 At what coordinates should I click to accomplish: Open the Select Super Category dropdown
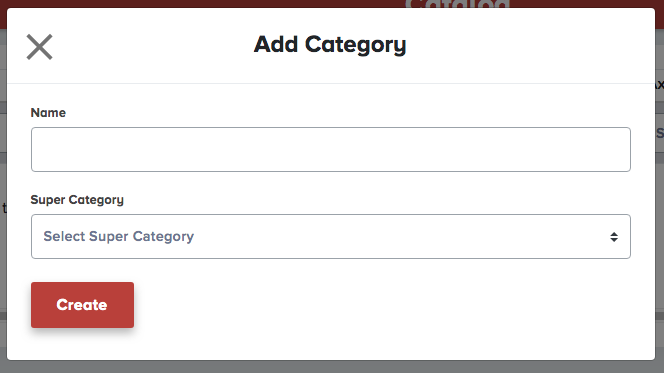point(331,237)
